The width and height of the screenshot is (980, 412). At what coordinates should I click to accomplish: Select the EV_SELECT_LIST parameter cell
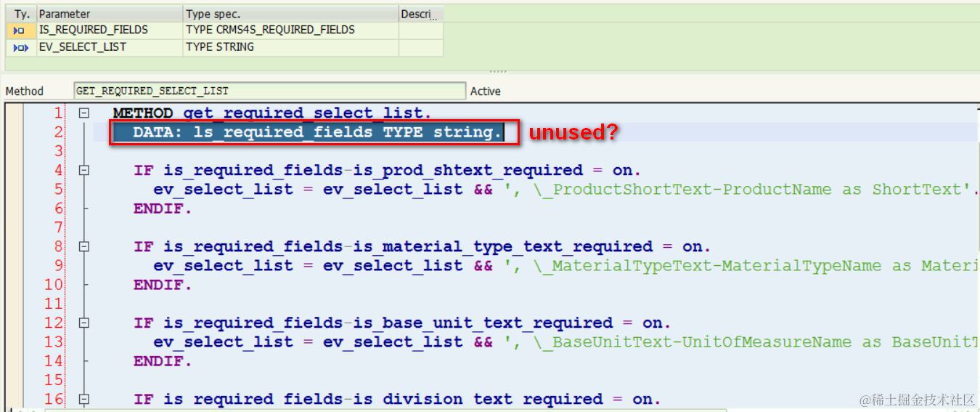click(110, 47)
